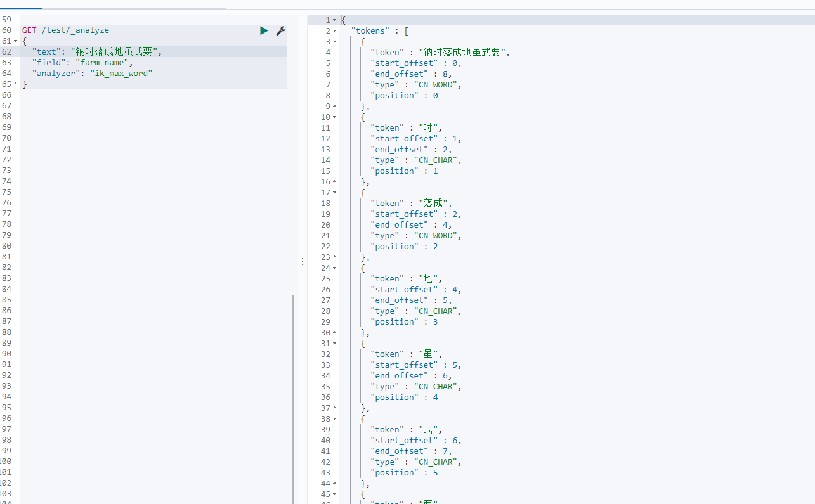Image resolution: width=815 pixels, height=504 pixels.
Task: Click the request editor vertical scrollbar
Action: [293, 398]
